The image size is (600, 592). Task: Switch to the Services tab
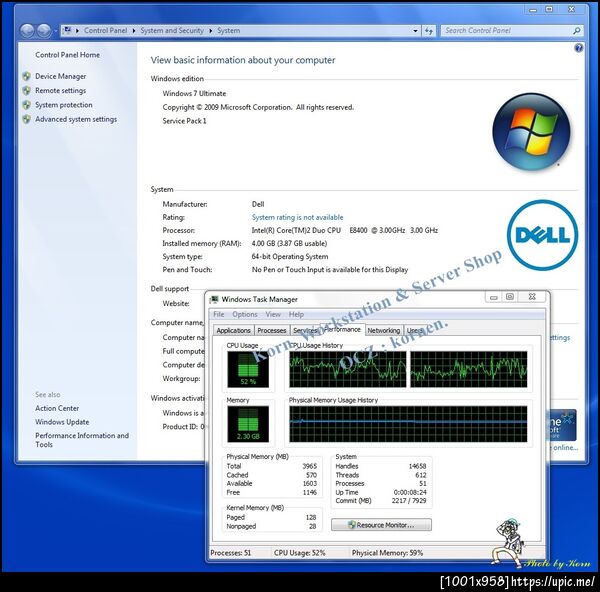coord(305,331)
